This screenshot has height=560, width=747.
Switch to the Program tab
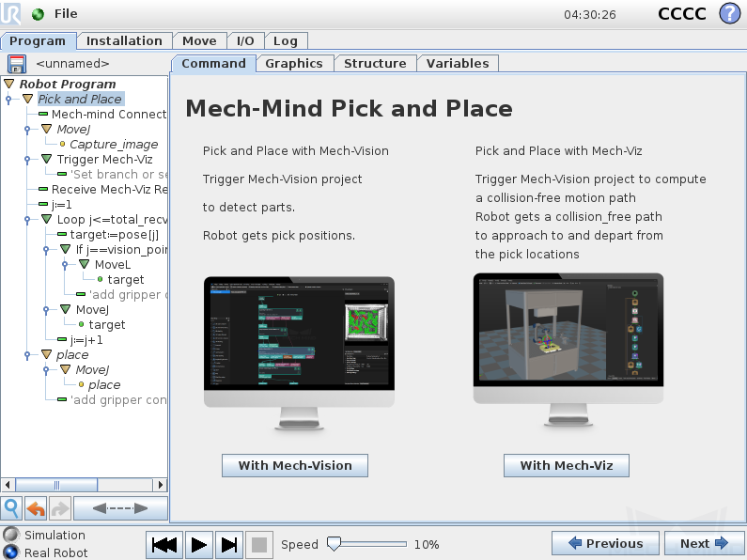(x=38, y=41)
